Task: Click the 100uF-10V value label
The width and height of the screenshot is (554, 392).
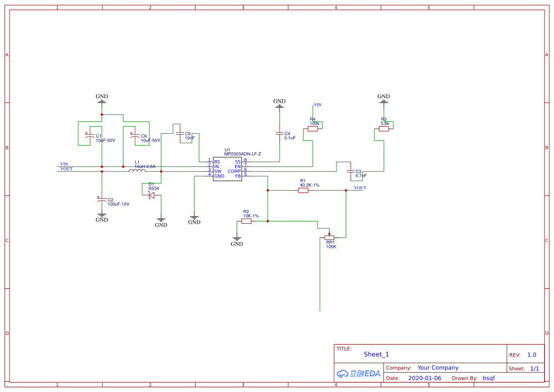Action: [118, 204]
